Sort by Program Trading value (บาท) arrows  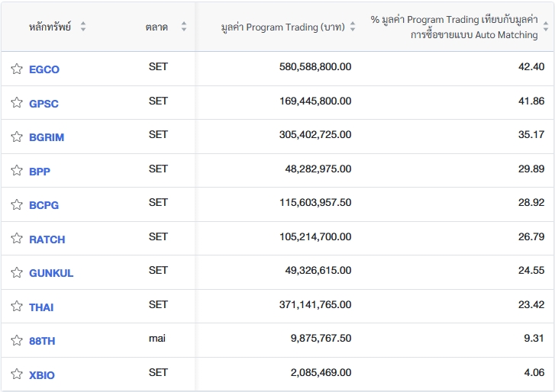(353, 27)
